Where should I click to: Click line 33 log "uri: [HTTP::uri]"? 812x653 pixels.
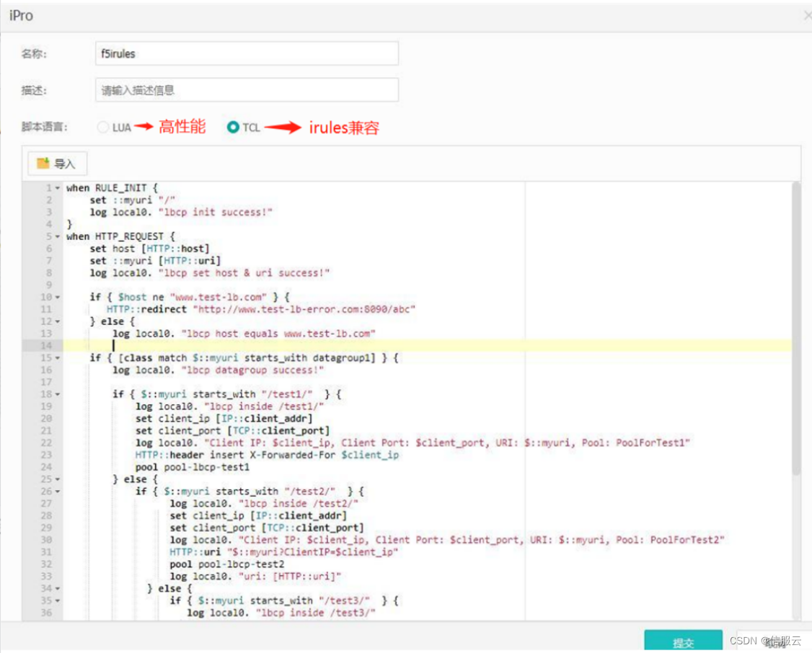[255, 577]
